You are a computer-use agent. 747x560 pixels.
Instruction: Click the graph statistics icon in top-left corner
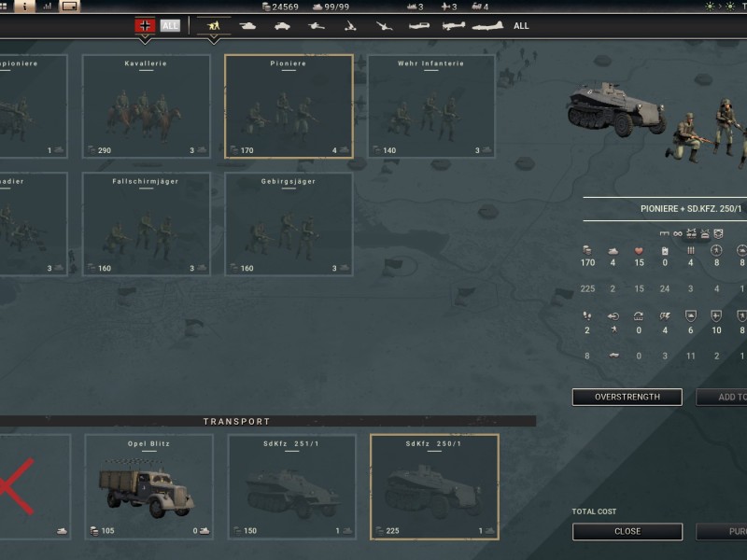coord(46,7)
